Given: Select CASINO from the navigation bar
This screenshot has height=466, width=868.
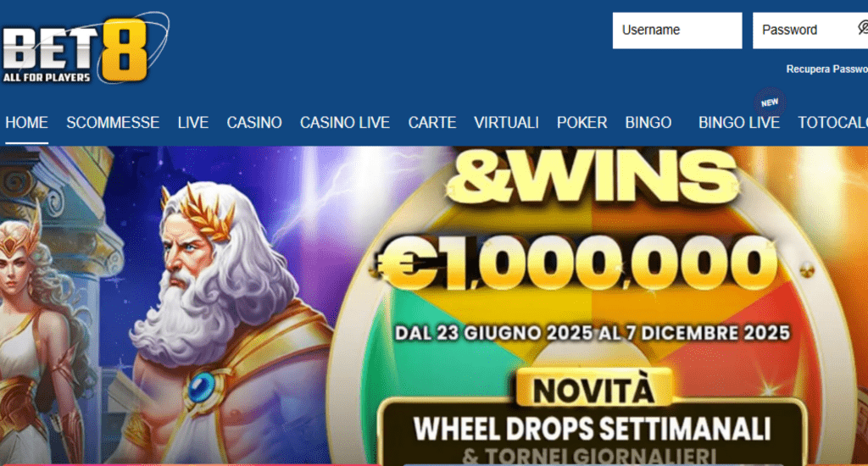Looking at the screenshot, I should 254,122.
